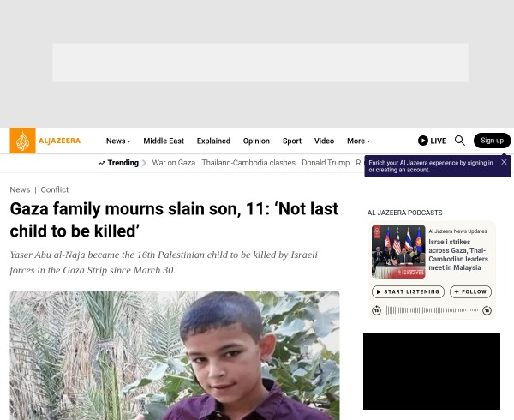Click the search magnifier icon
The width and height of the screenshot is (514, 420).
point(459,141)
